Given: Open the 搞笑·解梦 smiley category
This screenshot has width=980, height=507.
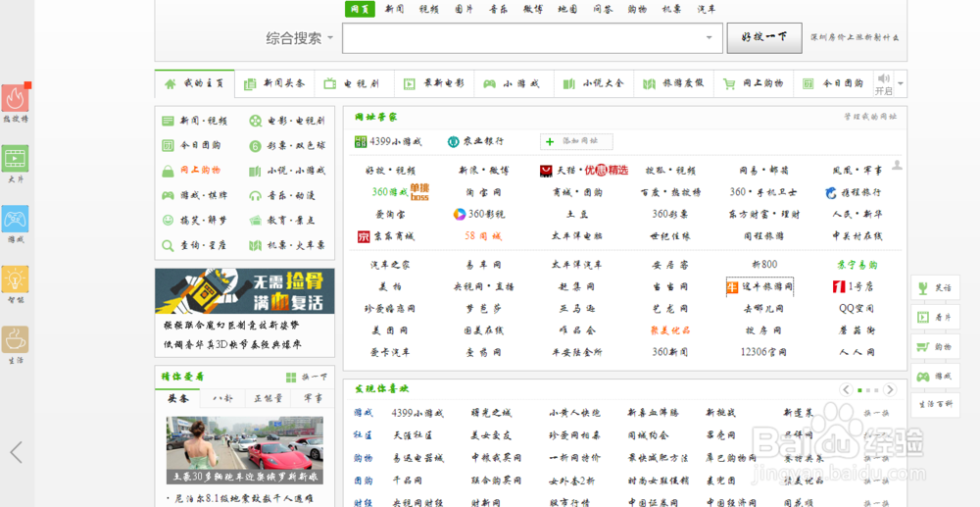Looking at the screenshot, I should coord(194,220).
